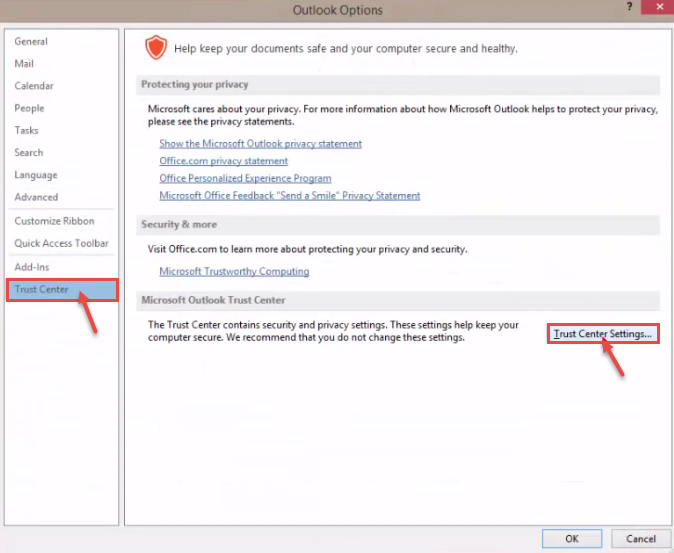Confirm with the OK button
This screenshot has height=553, width=674.
pyautogui.click(x=572, y=539)
